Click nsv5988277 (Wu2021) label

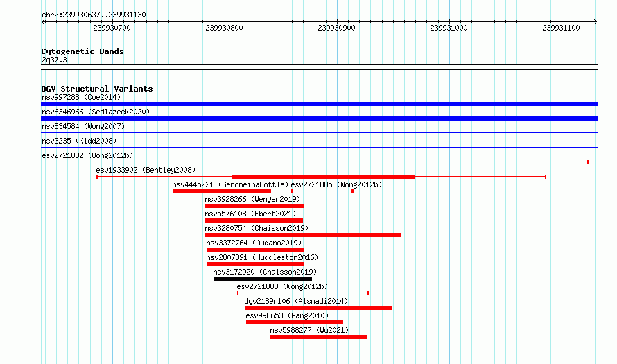309,330
